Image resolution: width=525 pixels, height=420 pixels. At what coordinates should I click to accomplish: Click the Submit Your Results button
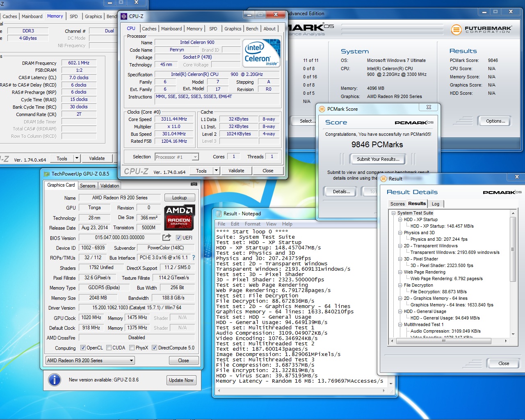pos(378,159)
